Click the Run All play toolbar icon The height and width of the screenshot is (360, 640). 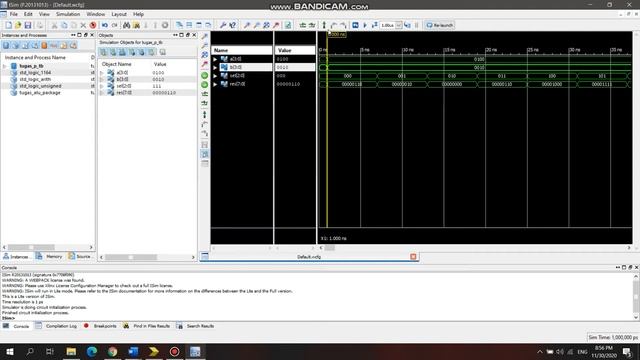[x=365, y=25]
